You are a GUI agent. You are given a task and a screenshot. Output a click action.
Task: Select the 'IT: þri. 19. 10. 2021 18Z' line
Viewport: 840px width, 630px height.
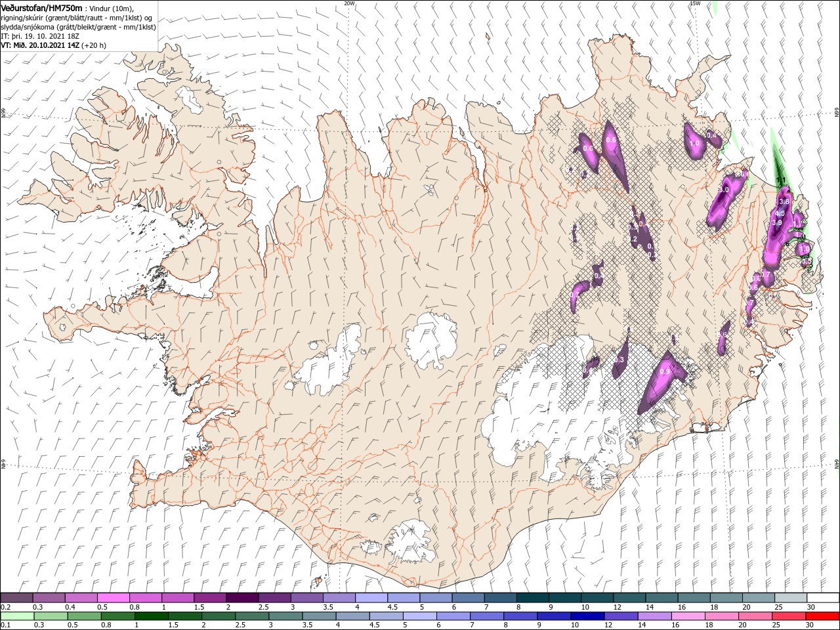pos(40,36)
